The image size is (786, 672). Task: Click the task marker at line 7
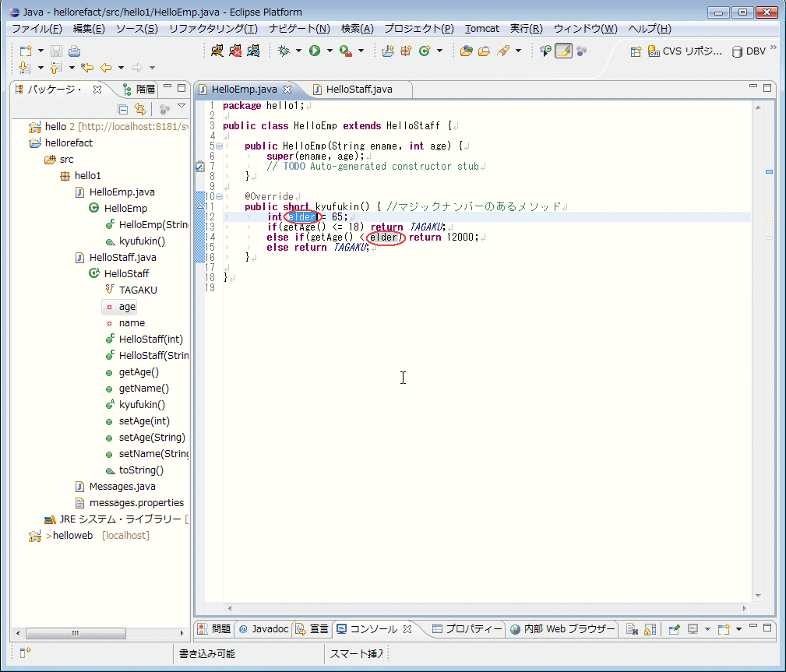[x=199, y=167]
